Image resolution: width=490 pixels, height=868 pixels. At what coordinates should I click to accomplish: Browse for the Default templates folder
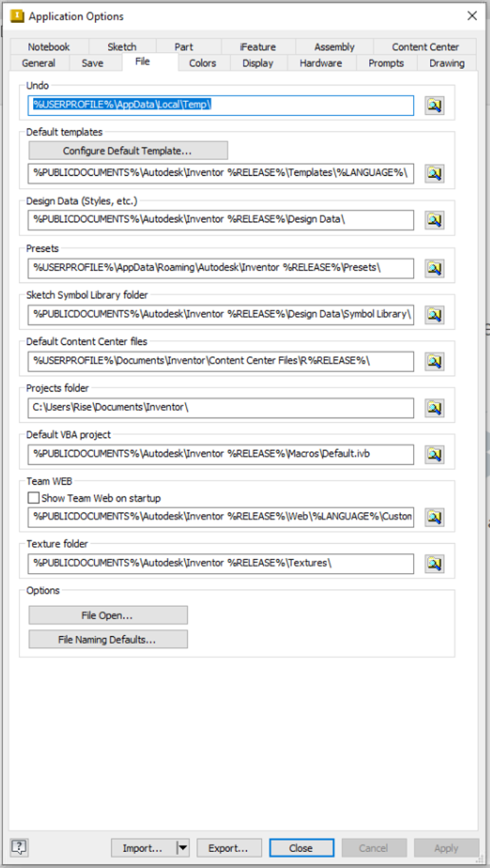[x=434, y=173]
